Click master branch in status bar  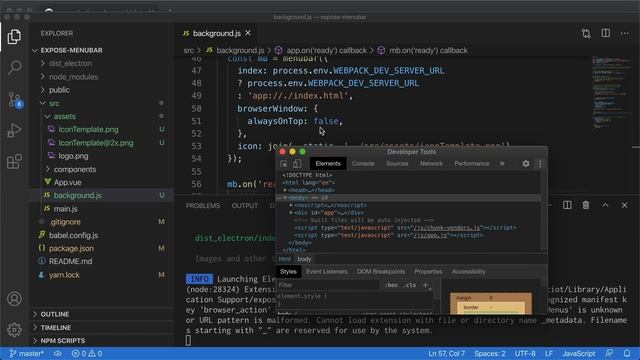(x=26, y=353)
